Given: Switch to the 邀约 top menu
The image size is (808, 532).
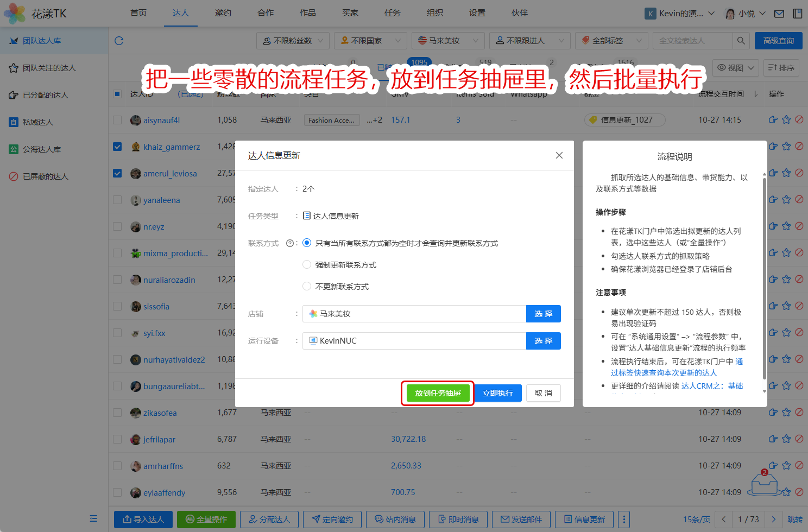Looking at the screenshot, I should [x=223, y=13].
